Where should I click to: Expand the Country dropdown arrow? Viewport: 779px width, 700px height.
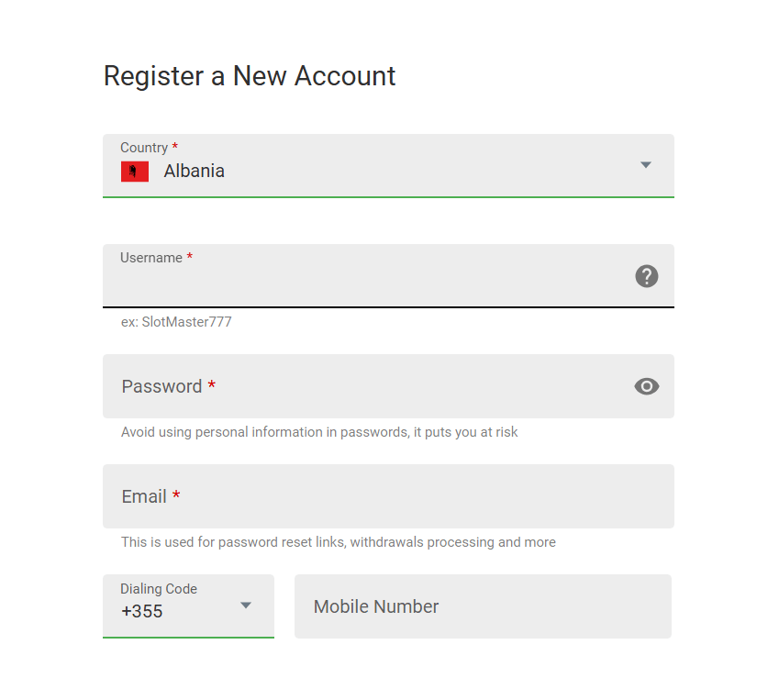pyautogui.click(x=646, y=165)
